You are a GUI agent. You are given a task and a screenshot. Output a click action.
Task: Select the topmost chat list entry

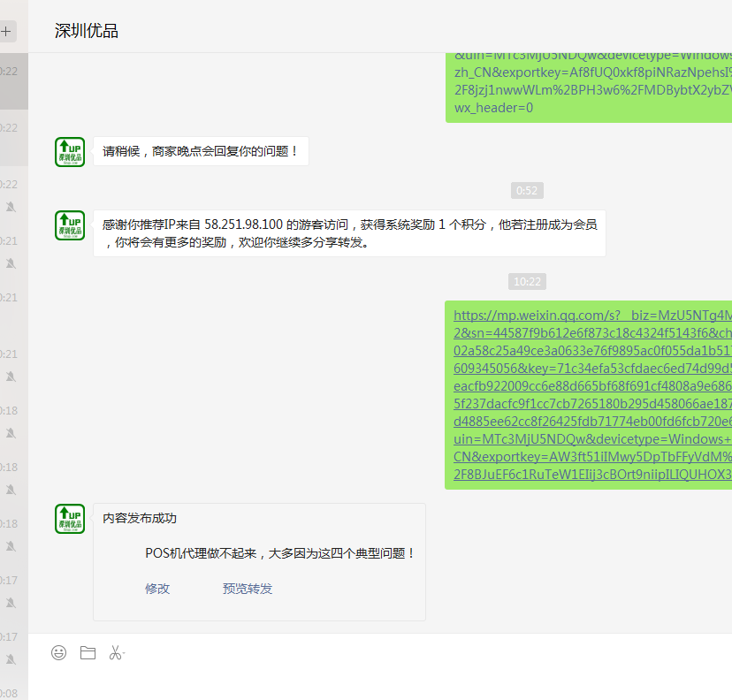(x=13, y=81)
